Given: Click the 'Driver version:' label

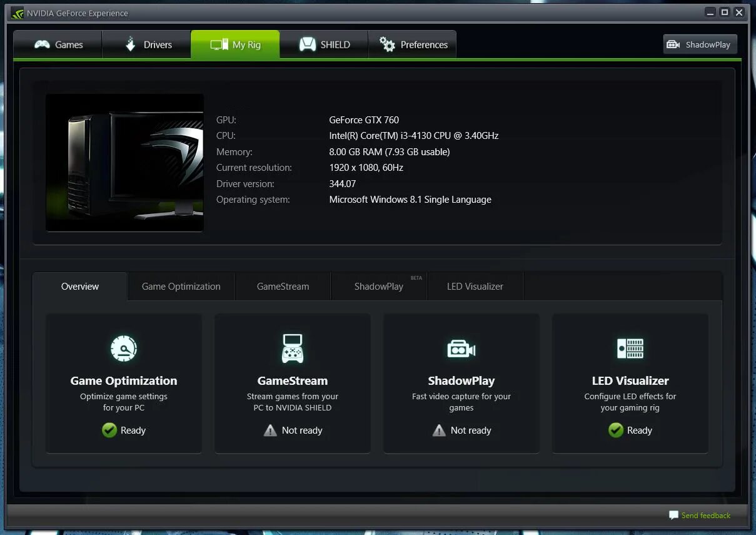Looking at the screenshot, I should point(245,183).
